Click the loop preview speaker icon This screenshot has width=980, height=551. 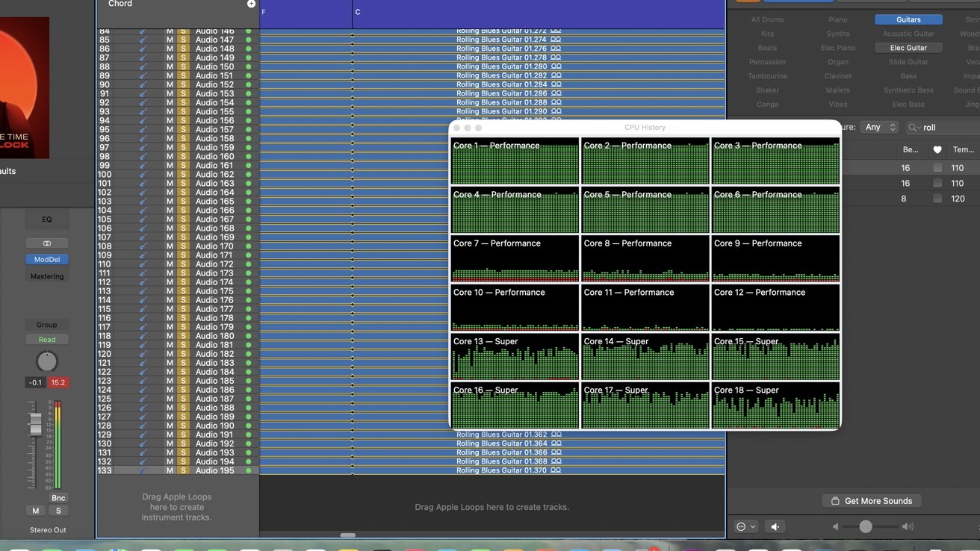(x=775, y=526)
